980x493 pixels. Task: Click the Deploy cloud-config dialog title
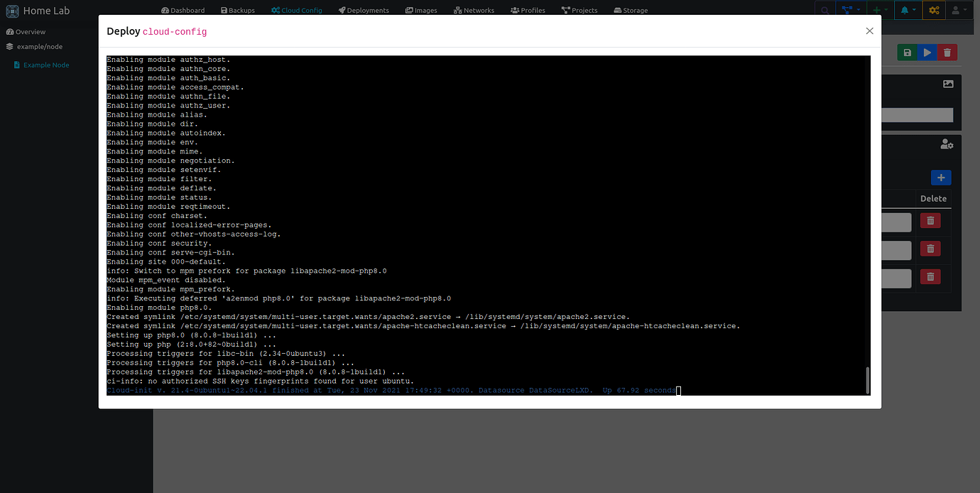tap(157, 31)
